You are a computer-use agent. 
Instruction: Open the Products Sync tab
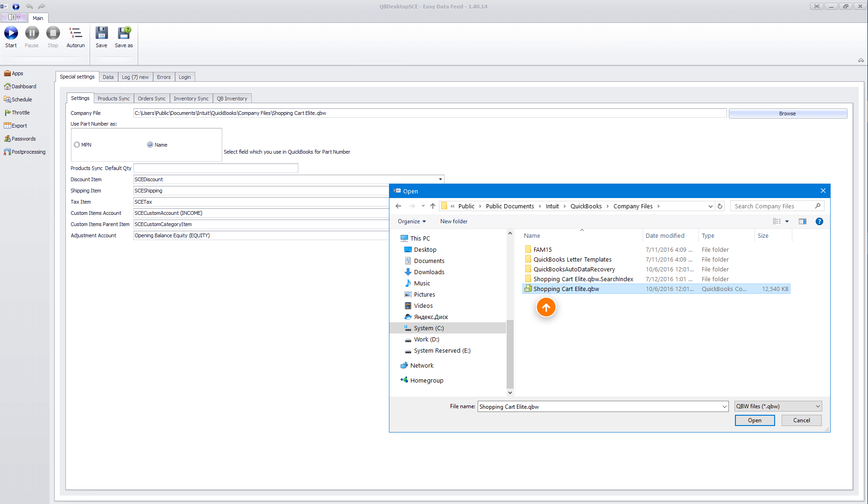pyautogui.click(x=113, y=99)
